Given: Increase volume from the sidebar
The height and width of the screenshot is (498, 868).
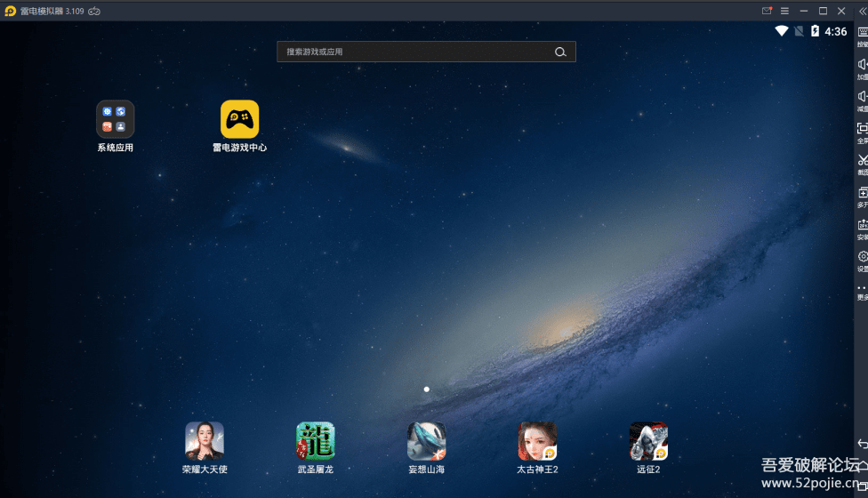Looking at the screenshot, I should (862, 66).
